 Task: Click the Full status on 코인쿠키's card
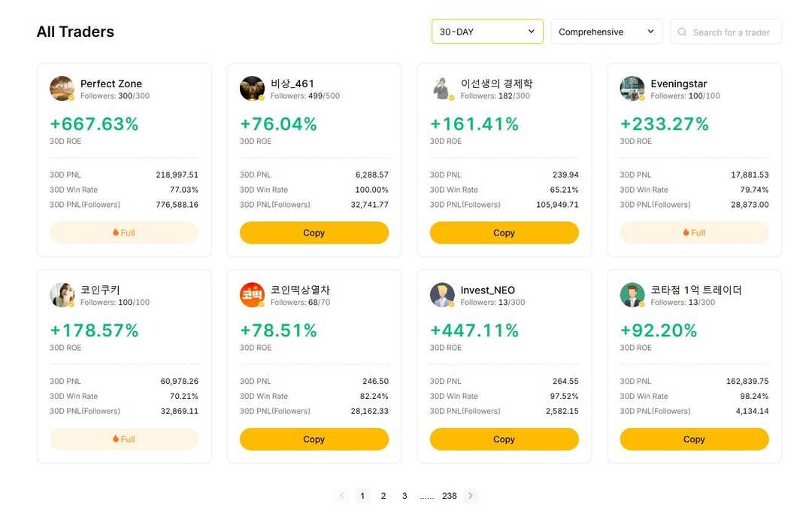point(123,439)
